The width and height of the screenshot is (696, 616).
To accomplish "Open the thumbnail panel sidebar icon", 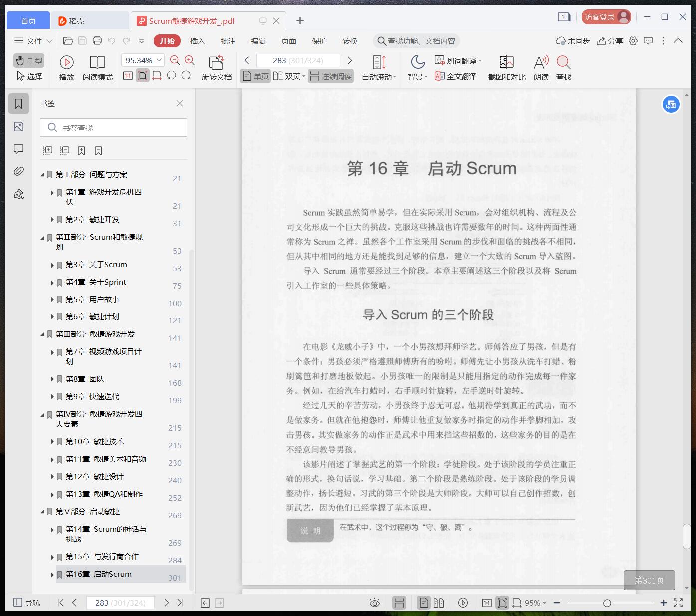I will coord(19,127).
